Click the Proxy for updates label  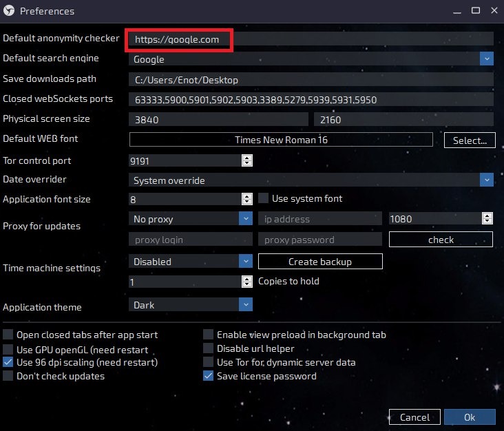[41, 226]
